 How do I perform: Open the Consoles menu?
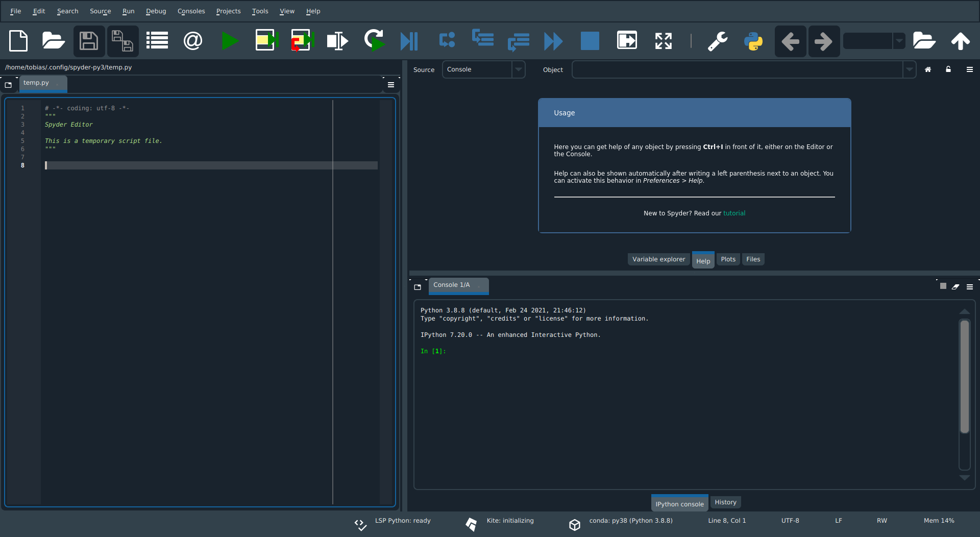(x=191, y=11)
